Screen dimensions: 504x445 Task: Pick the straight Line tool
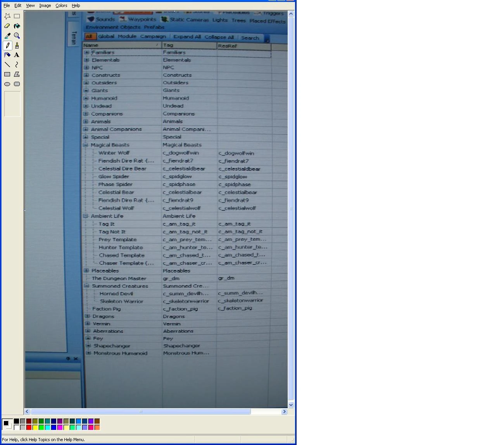7,65
